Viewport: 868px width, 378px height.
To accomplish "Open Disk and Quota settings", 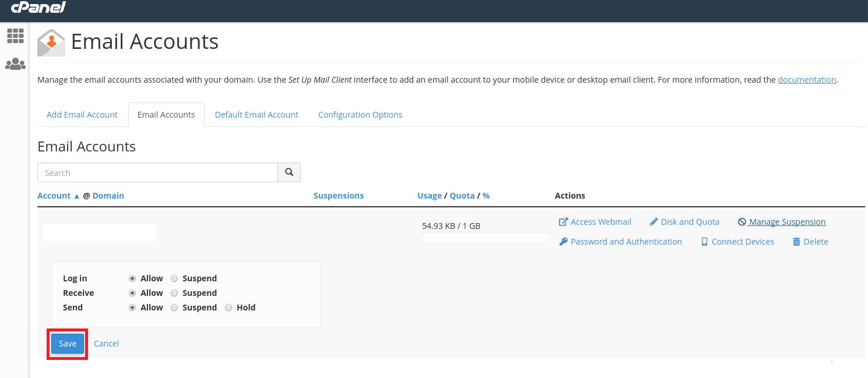I will click(x=685, y=222).
